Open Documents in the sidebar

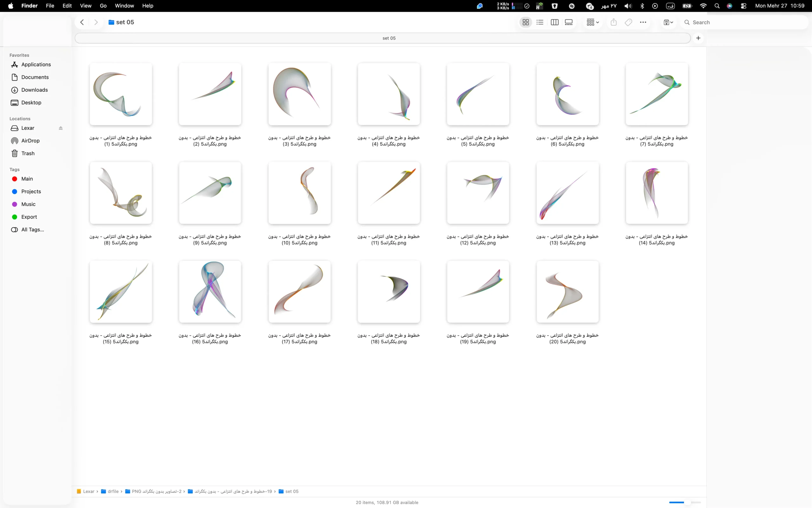35,77
